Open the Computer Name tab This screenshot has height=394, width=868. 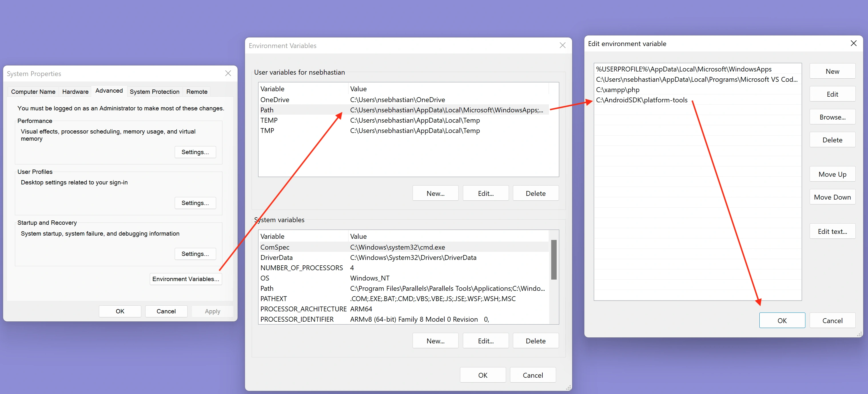(x=33, y=92)
